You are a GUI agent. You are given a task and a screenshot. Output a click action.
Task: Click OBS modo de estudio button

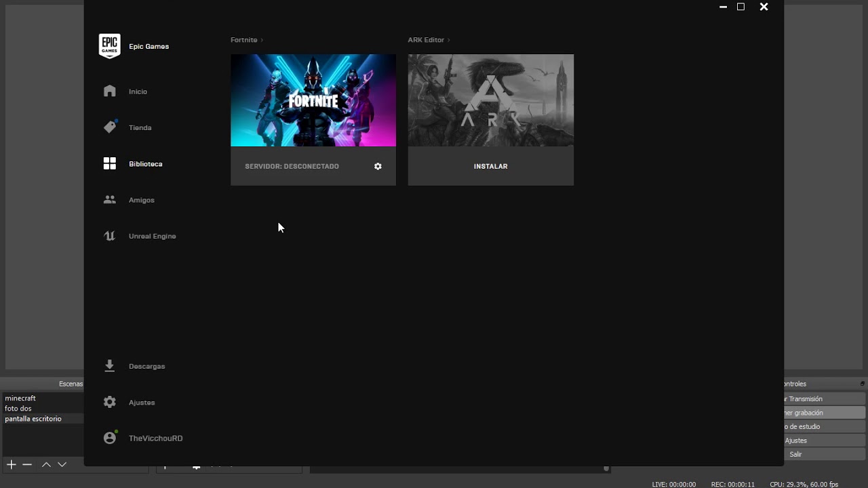pyautogui.click(x=825, y=426)
